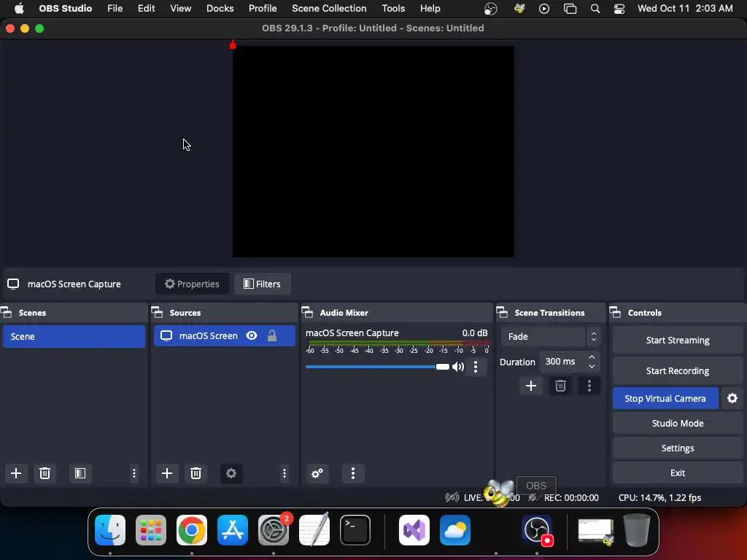
Task: Click Start Recording button
Action: [678, 370]
